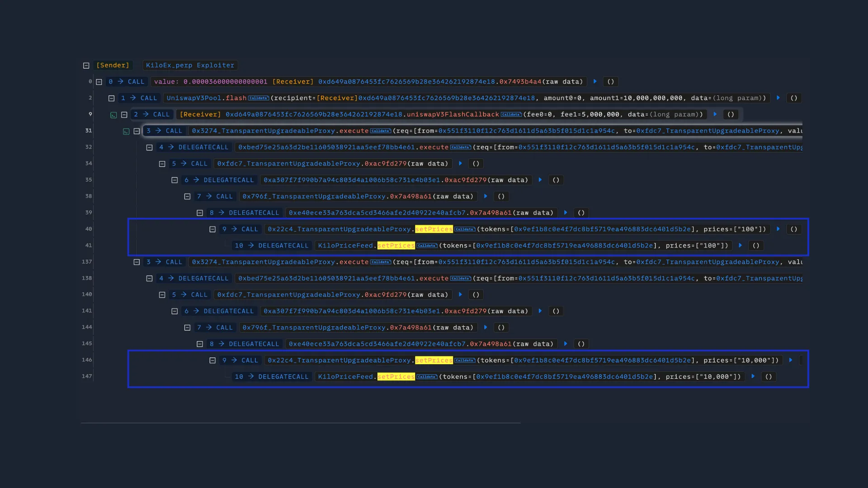Click blue output arrow on uniswapV3FlashCallback row
The width and height of the screenshot is (868, 488).
[x=715, y=114]
